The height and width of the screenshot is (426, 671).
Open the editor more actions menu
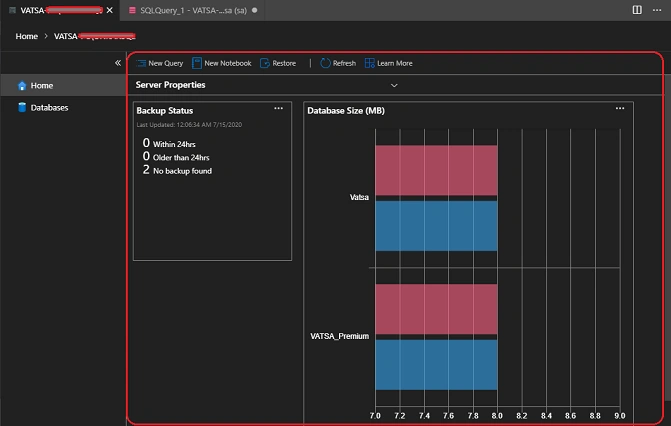pyautogui.click(x=657, y=10)
